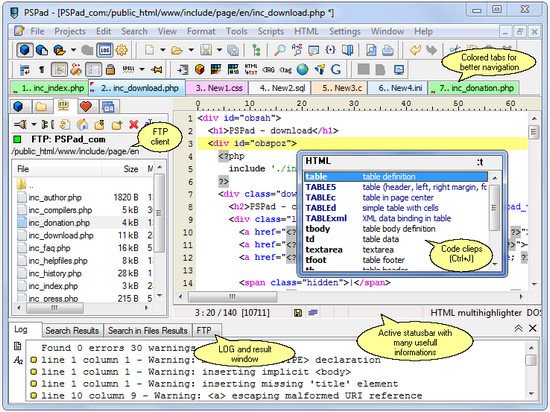This screenshot has width=550, height=412.
Task: Expand the open file dropdown arrow
Action: coord(191,50)
